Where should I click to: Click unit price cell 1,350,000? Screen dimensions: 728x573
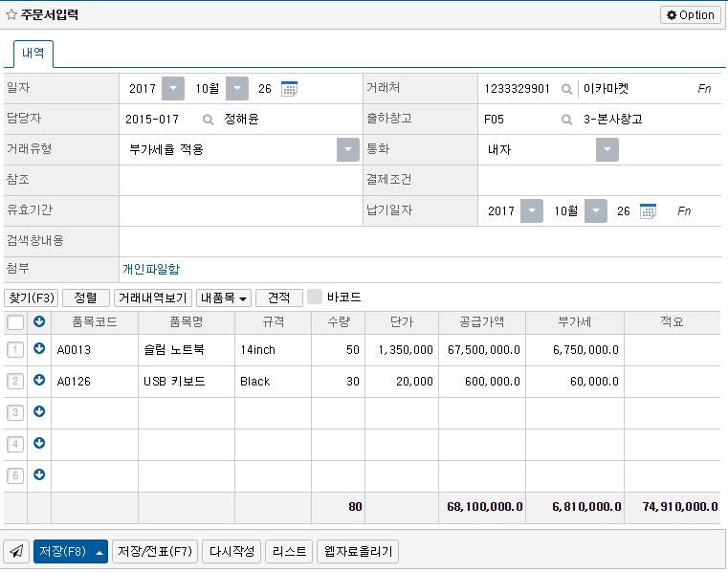402,350
